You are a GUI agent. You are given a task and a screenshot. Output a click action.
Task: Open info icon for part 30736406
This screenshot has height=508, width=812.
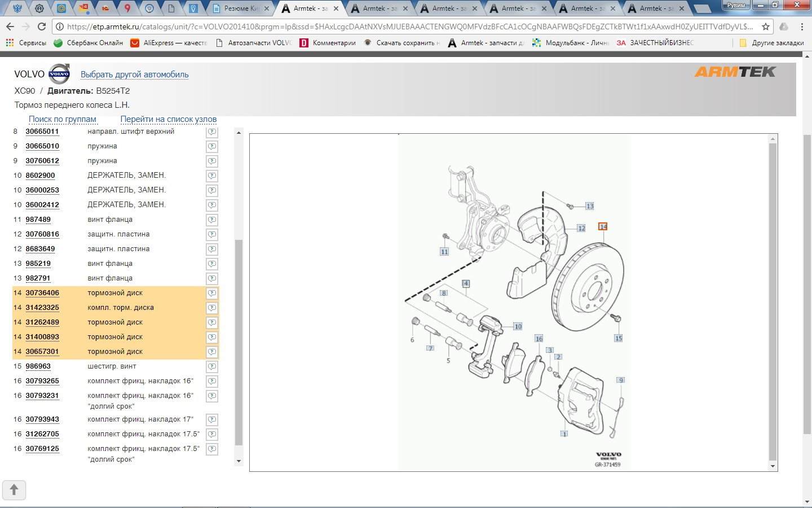coord(212,293)
